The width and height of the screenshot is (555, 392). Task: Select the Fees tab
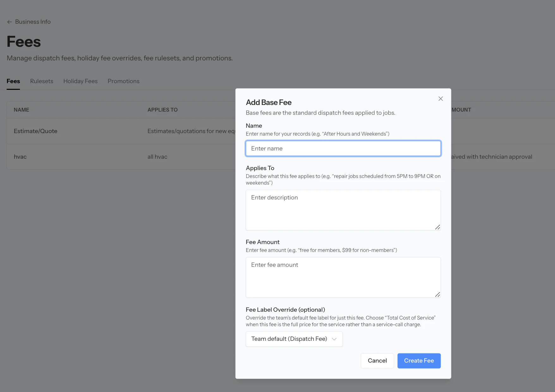tap(13, 81)
